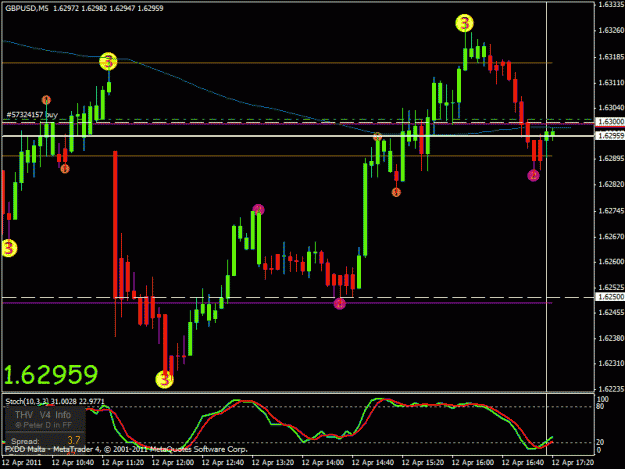
Task: Click the 12 Apr 12:40 time label
Action: [223, 463]
